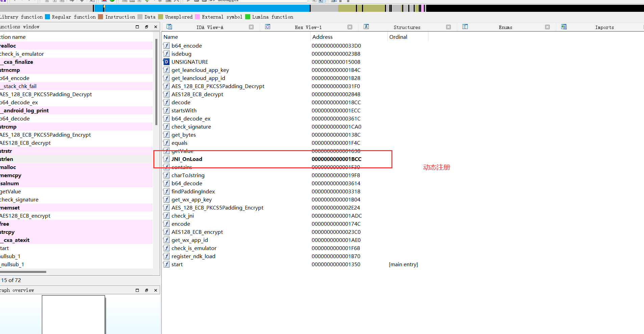Click the External symbol pink legend swatch
The height and width of the screenshot is (334, 644).
pyautogui.click(x=198, y=17)
